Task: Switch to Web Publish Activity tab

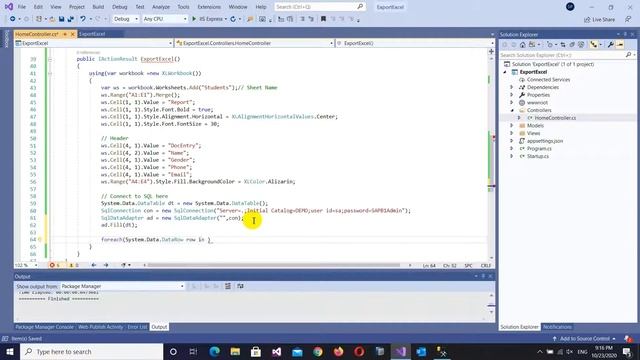Action: click(100, 327)
